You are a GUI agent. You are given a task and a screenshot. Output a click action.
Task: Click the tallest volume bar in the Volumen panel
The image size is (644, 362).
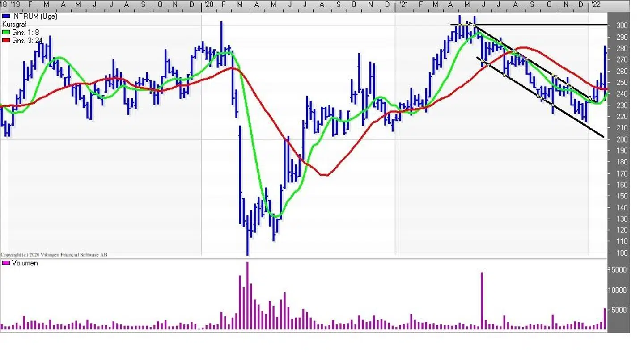click(247, 295)
